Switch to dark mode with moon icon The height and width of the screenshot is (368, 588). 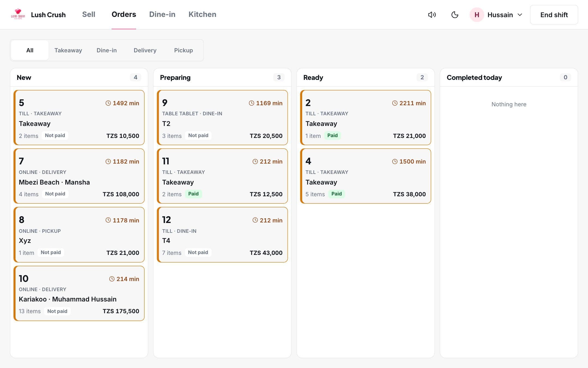coord(455,15)
